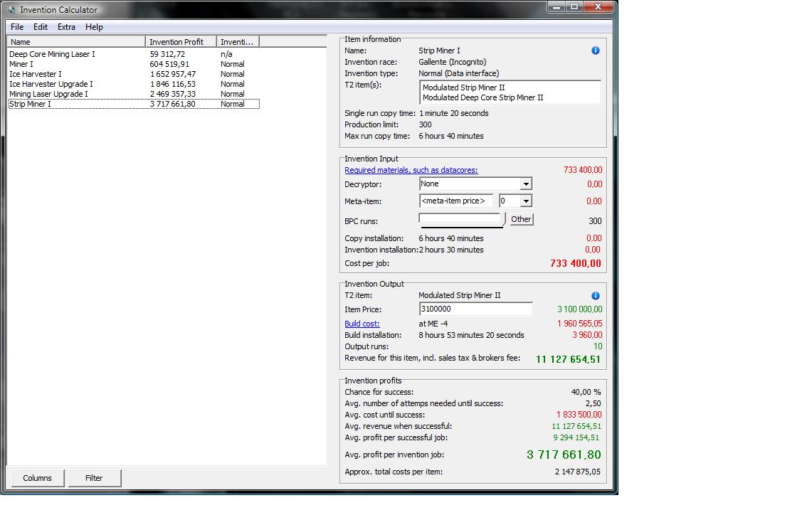
Task: Click the BPC runs input field
Action: point(460,218)
